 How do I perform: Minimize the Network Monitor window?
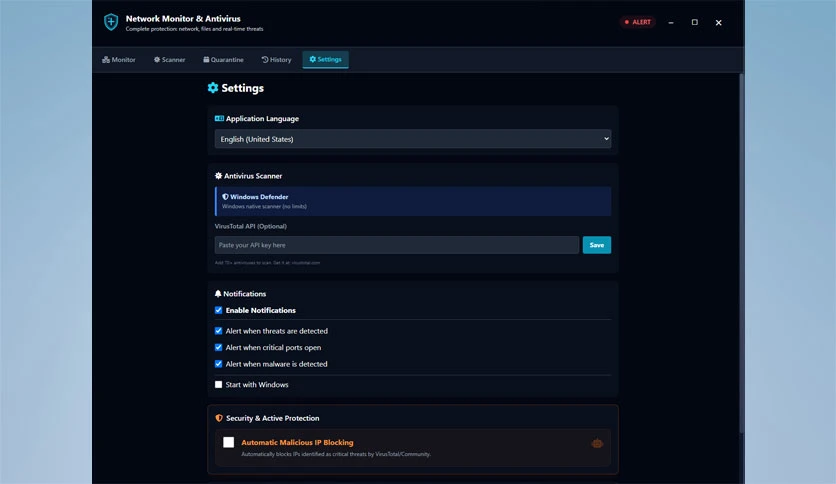[x=671, y=22]
